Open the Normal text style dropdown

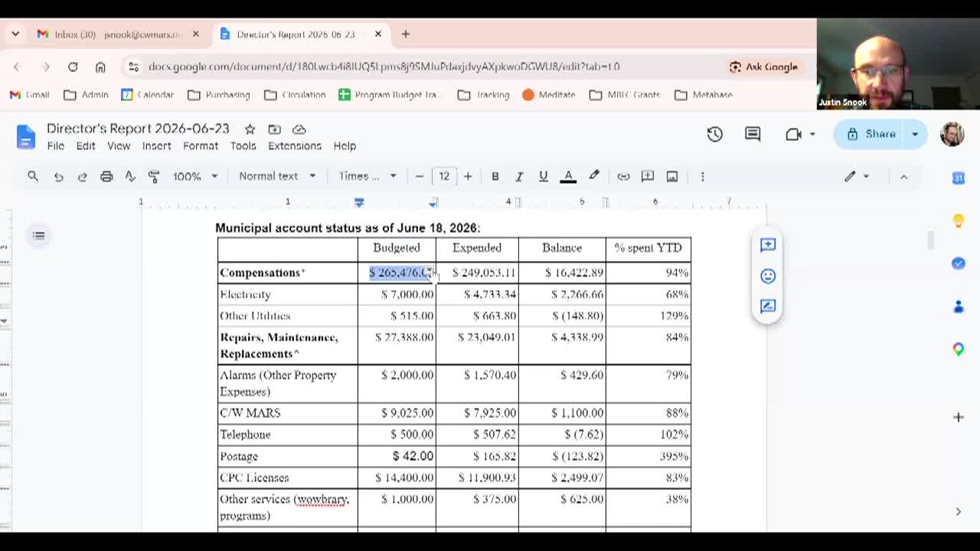point(277,176)
